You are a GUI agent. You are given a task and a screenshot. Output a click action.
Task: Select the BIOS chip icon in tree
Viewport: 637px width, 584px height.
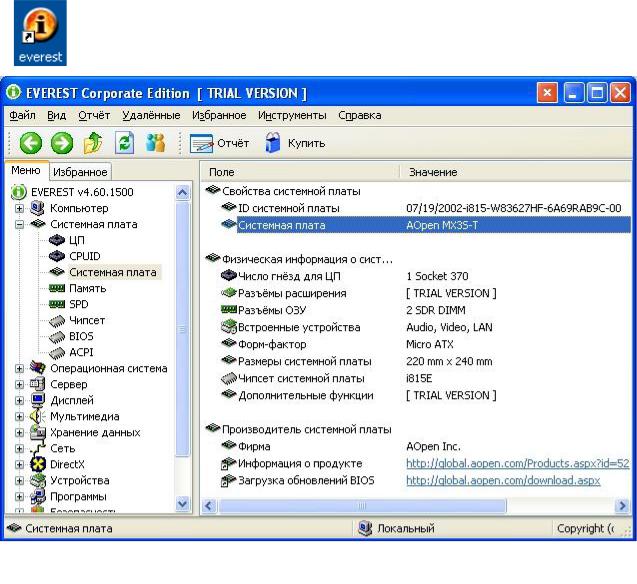(57, 336)
